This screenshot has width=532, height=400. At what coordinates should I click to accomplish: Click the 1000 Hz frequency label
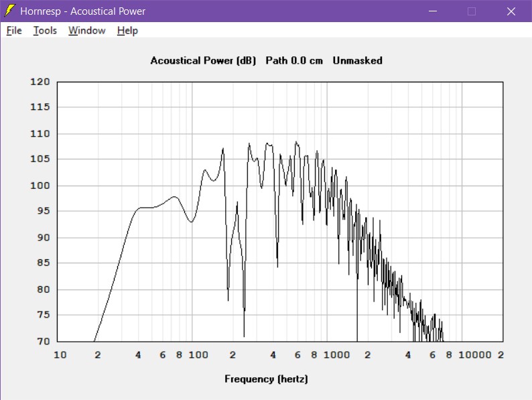pyautogui.click(x=336, y=355)
